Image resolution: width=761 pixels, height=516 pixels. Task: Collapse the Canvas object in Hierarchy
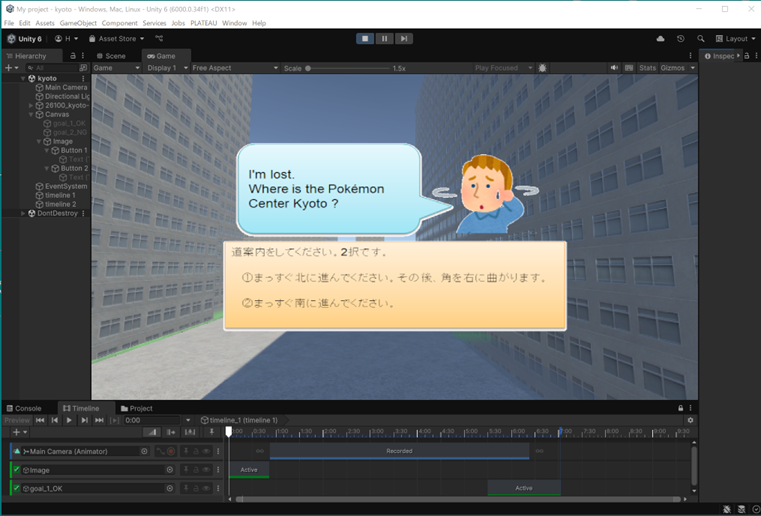click(32, 115)
